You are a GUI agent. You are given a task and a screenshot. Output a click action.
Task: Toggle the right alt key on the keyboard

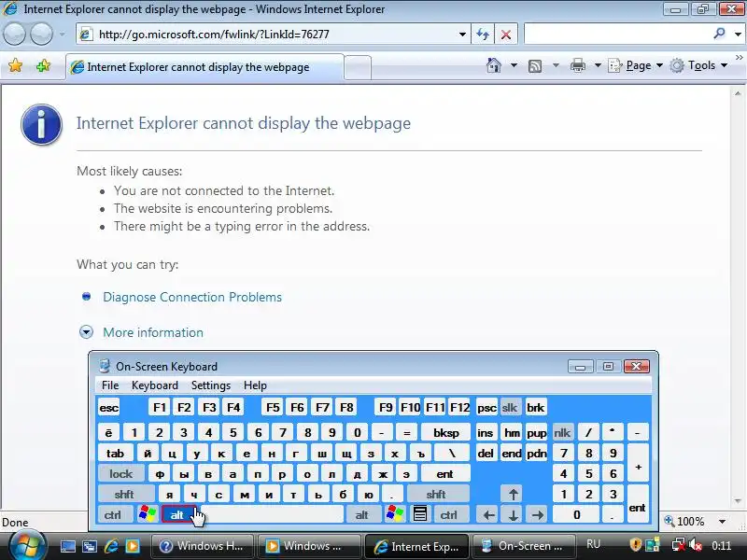[362, 515]
